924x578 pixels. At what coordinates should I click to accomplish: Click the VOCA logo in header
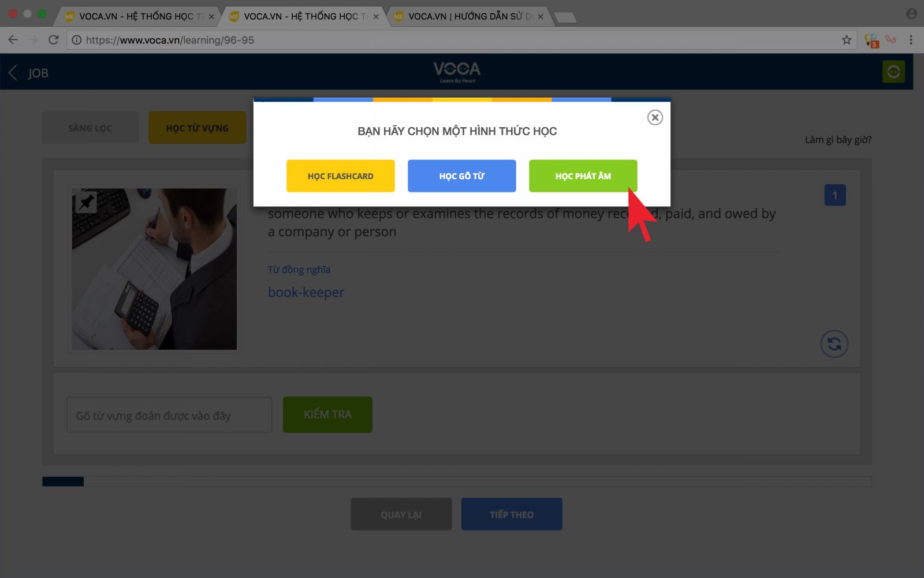pos(457,72)
